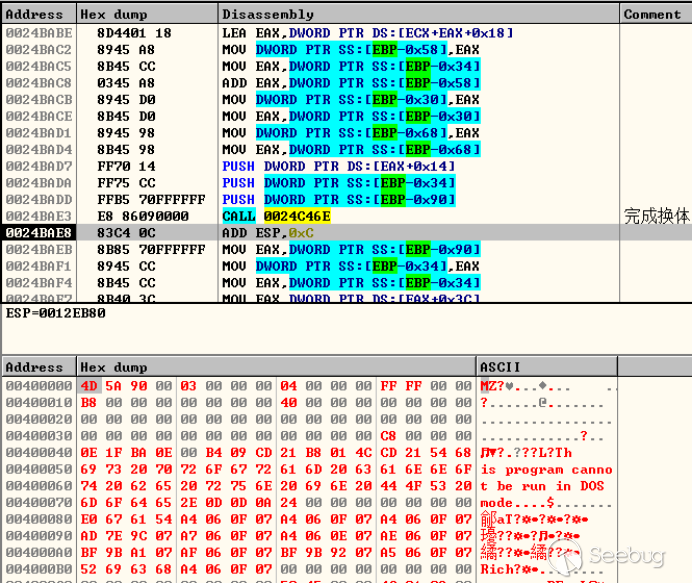Click the ASCII column header in dump pane
The height and width of the screenshot is (584, 693).
point(499,367)
